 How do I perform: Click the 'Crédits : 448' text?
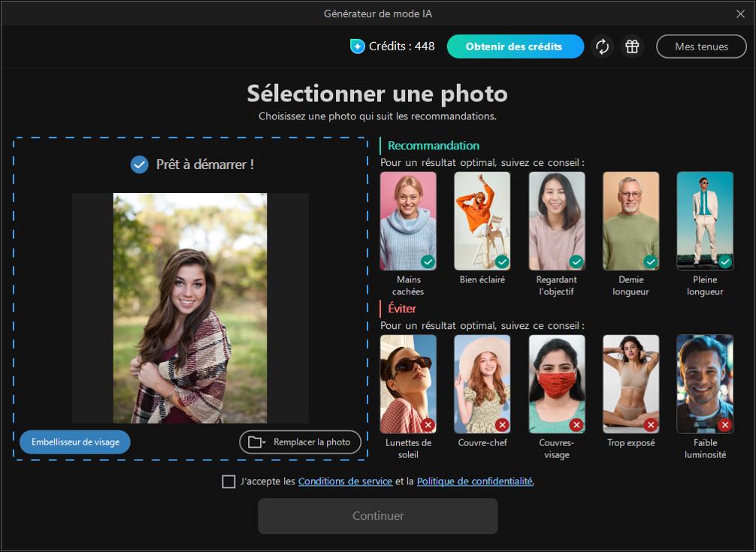pyautogui.click(x=401, y=47)
